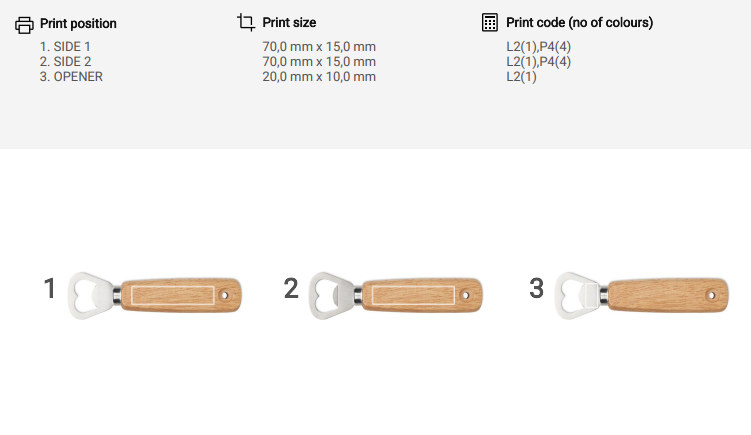Click the printer icon beside Print position
The width and height of the screenshot is (751, 435).
[x=24, y=24]
